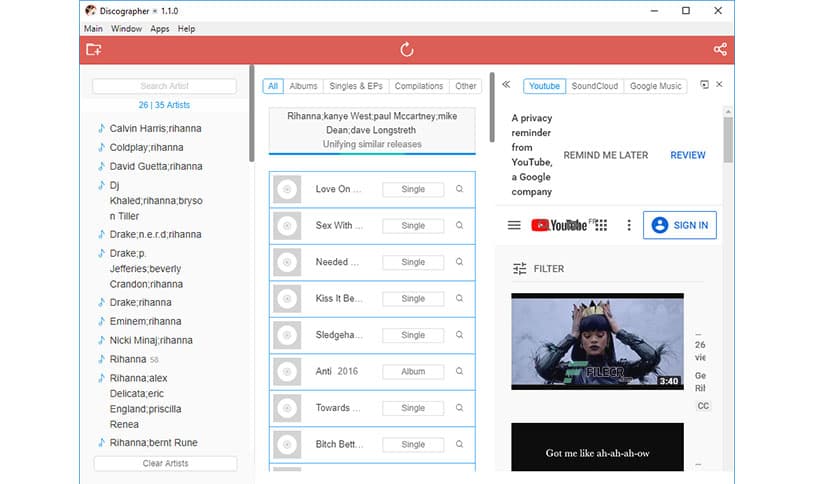
Task: Pop out the video panel window
Action: point(704,85)
